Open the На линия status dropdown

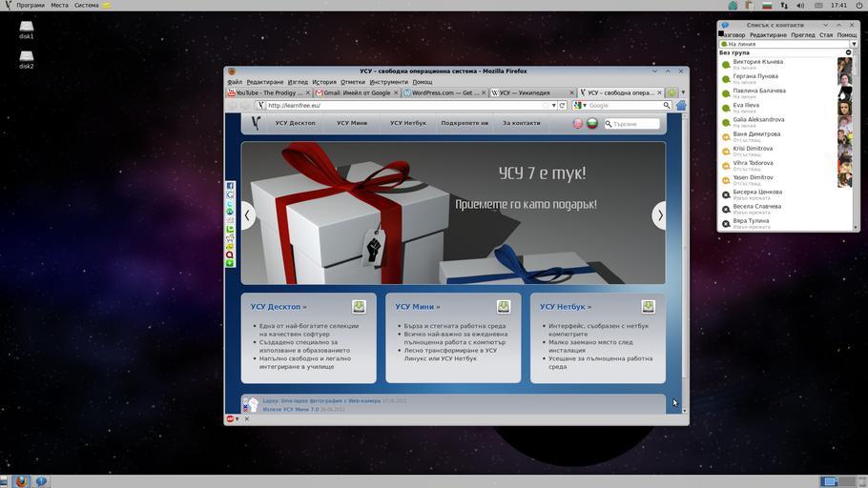853,44
